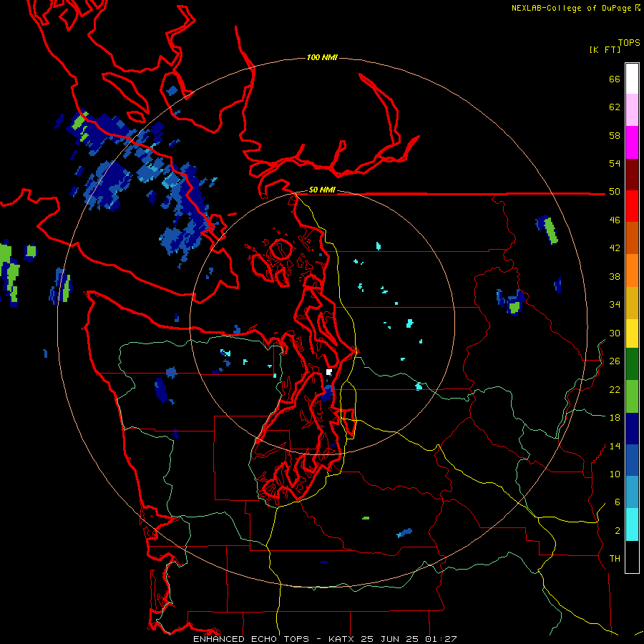Click the legend value 34

pos(615,305)
